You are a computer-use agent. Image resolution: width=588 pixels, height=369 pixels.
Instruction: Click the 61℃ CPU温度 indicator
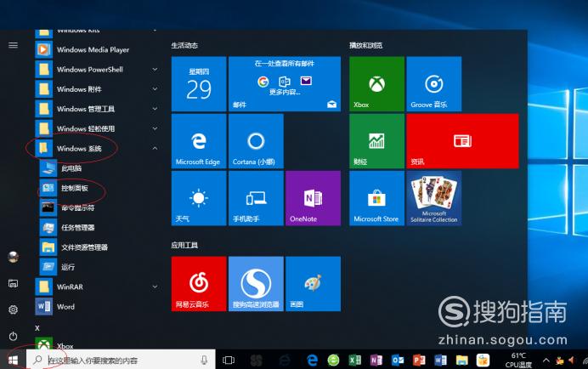pyautogui.click(x=518, y=360)
